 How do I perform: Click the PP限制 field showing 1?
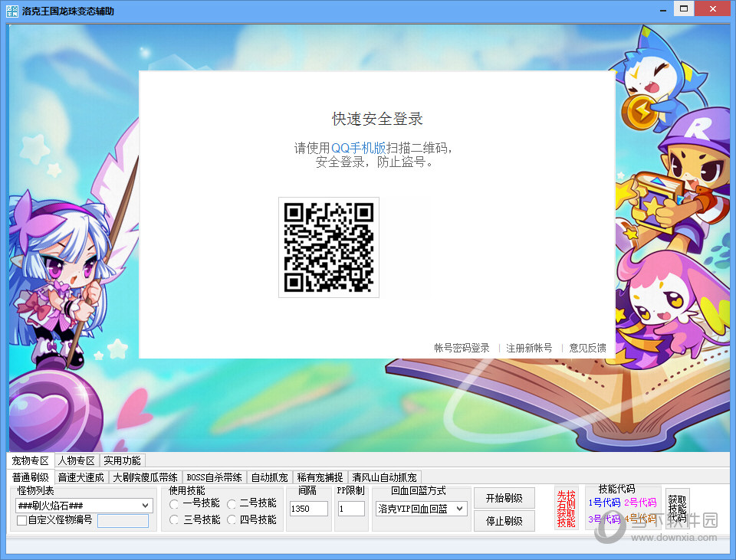coord(351,509)
